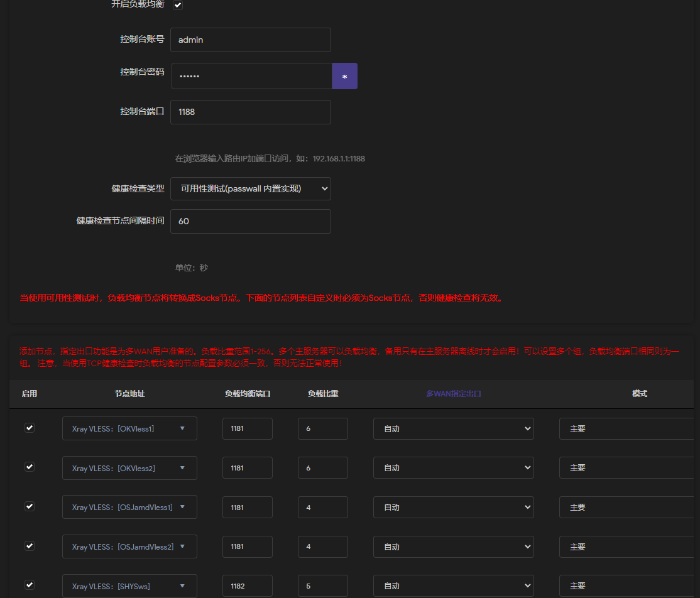Open the OKVless1 node address selector
This screenshot has height=598, width=700.
[x=129, y=428]
